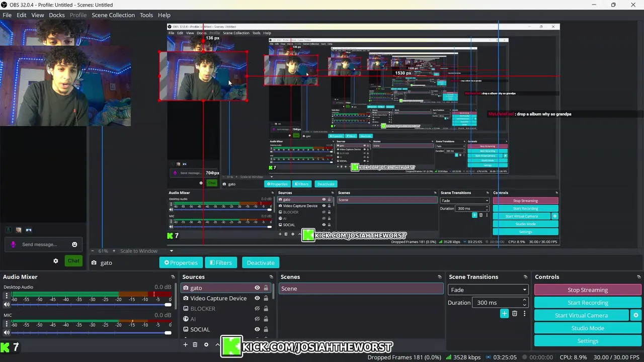The image size is (644, 362).
Task: Open the Fade transition dropdown
Action: coord(488,290)
